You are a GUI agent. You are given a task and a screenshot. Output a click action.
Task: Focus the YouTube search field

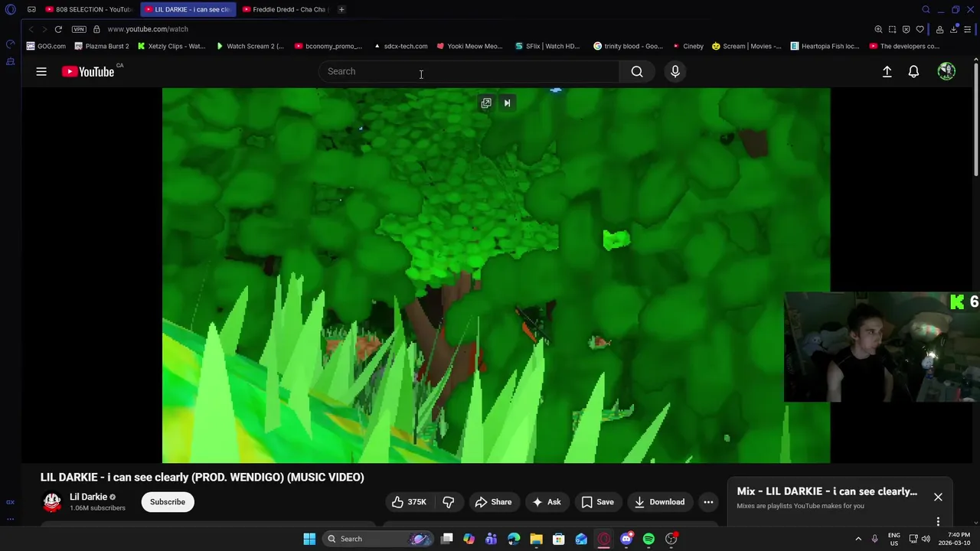pos(469,71)
